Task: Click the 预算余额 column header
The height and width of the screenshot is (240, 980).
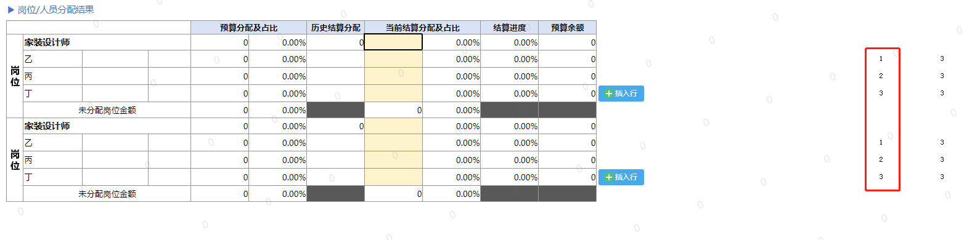Action: (567, 28)
